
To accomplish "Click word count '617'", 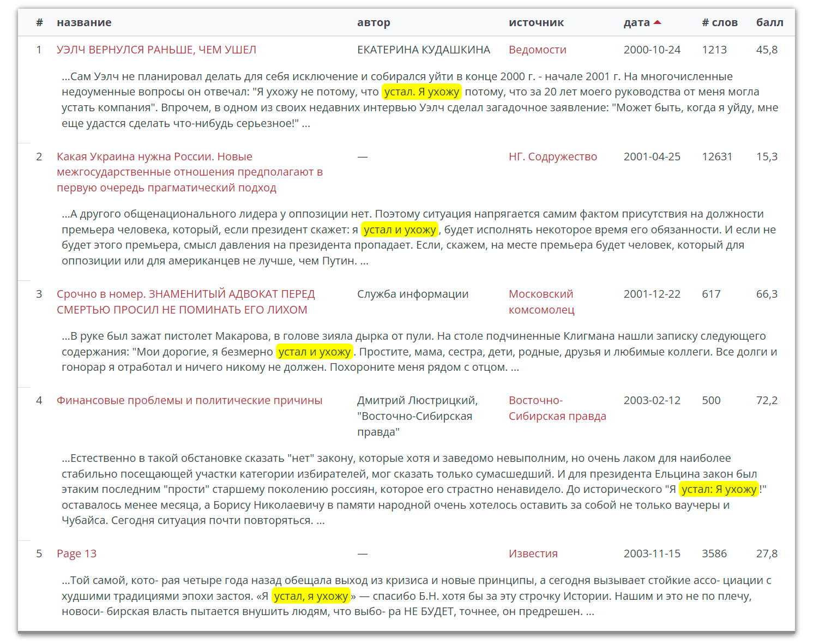I will [x=711, y=294].
